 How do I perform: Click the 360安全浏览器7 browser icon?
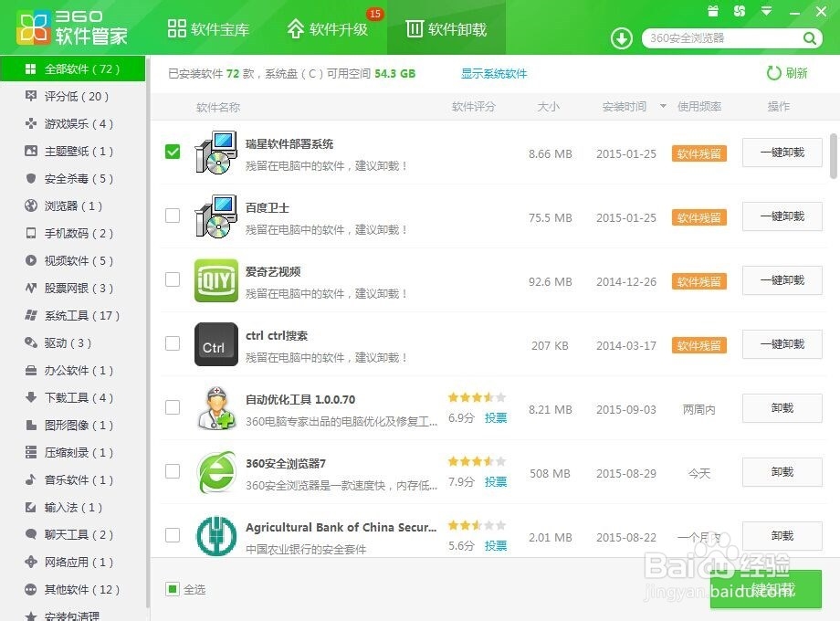pyautogui.click(x=215, y=471)
